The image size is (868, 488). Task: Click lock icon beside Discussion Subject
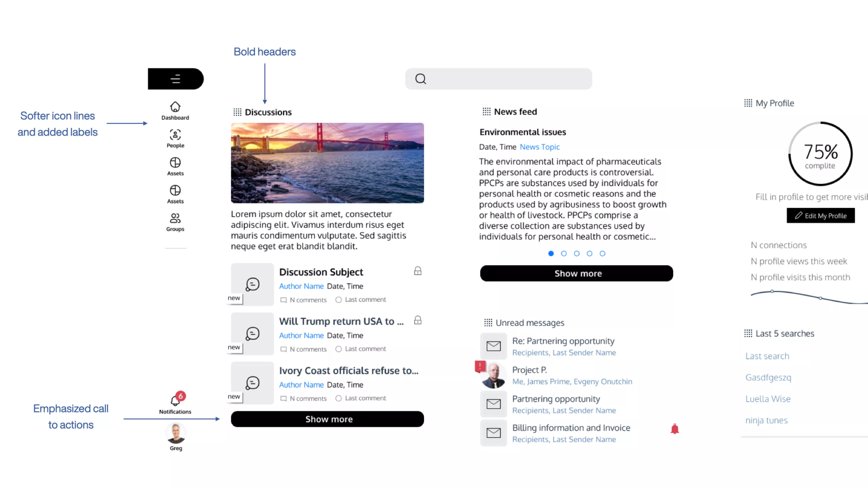[417, 271]
